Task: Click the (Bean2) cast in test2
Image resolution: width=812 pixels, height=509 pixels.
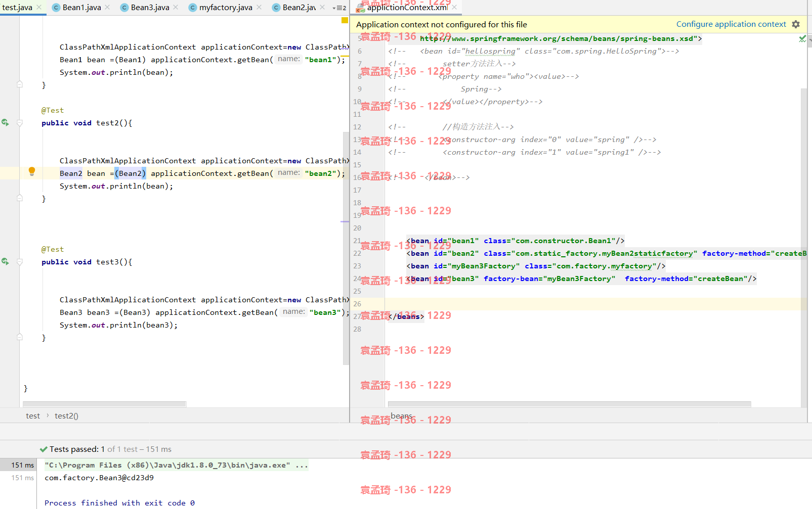Action: click(x=131, y=173)
